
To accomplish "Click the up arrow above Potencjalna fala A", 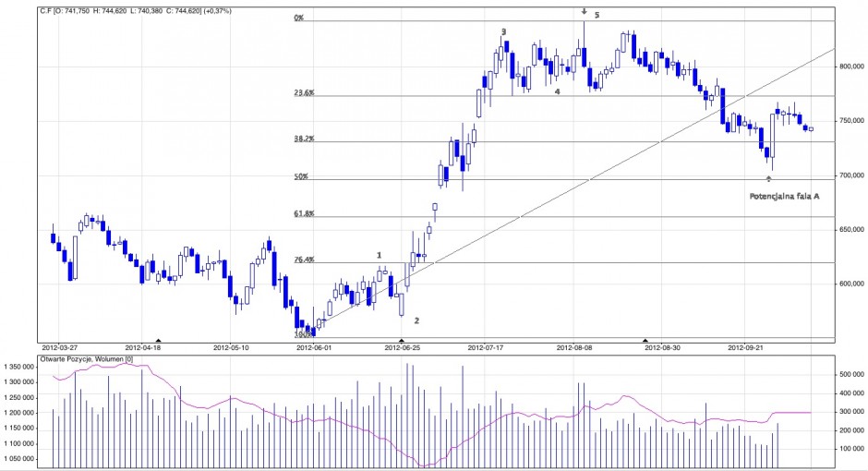I will [x=768, y=178].
